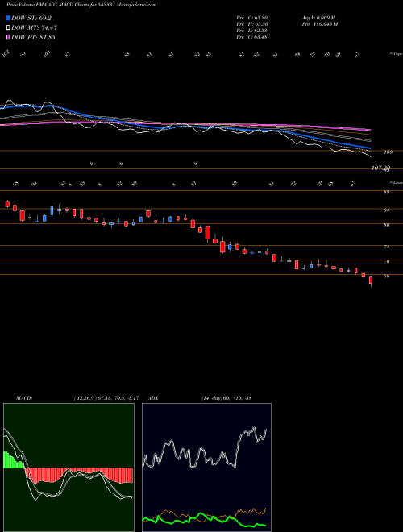Click the first red candlestick on the left
The height and width of the screenshot is (532, 403).
click(x=7, y=204)
